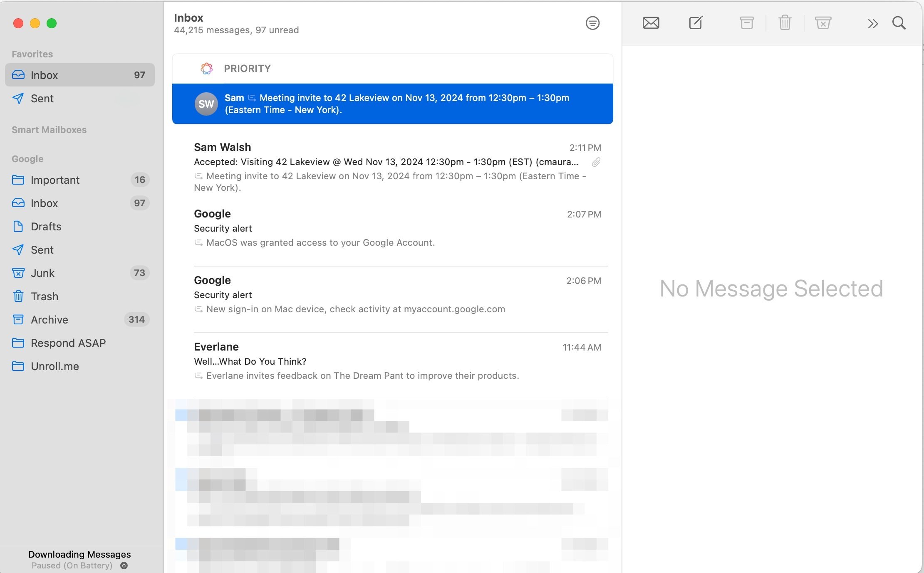Viewport: 924px width, 573px height.
Task: Collapse the Google mailbox section
Action: 27,159
